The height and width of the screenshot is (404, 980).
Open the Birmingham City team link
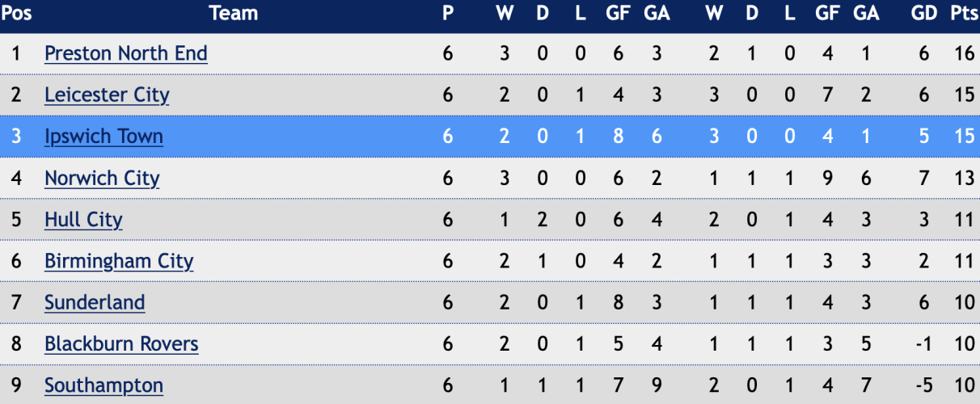(119, 261)
